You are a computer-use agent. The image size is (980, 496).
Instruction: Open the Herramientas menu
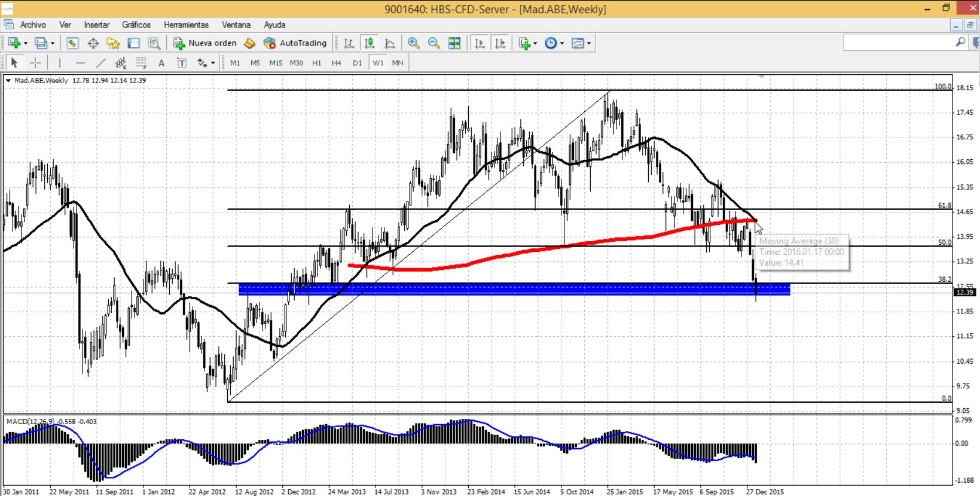pyautogui.click(x=187, y=25)
